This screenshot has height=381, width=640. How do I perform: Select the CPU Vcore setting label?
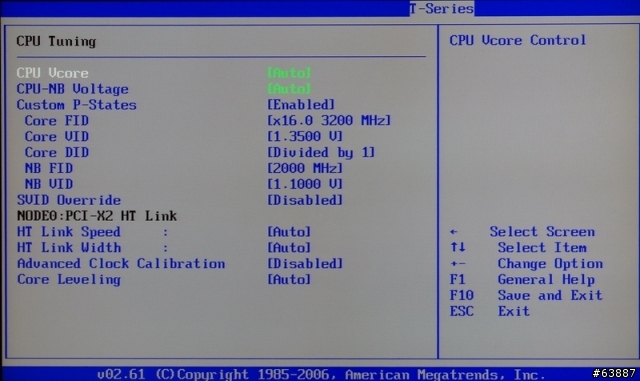pyautogui.click(x=52, y=73)
